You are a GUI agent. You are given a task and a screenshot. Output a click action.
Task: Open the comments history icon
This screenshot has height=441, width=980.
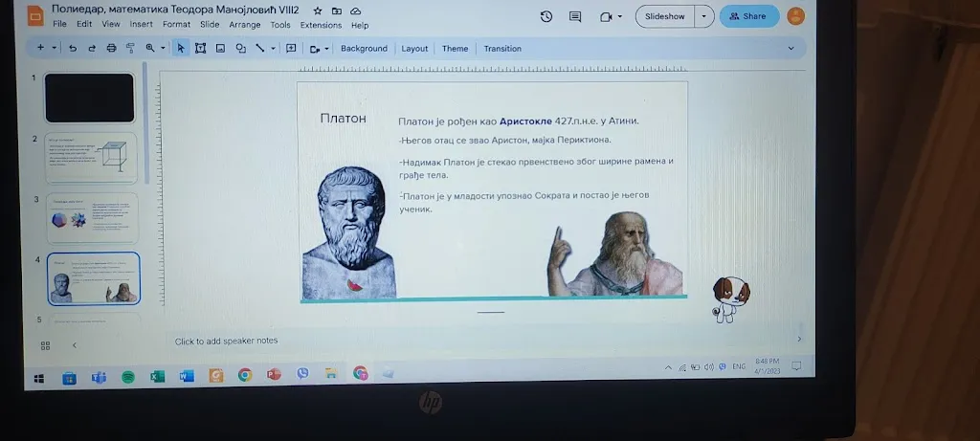575,16
